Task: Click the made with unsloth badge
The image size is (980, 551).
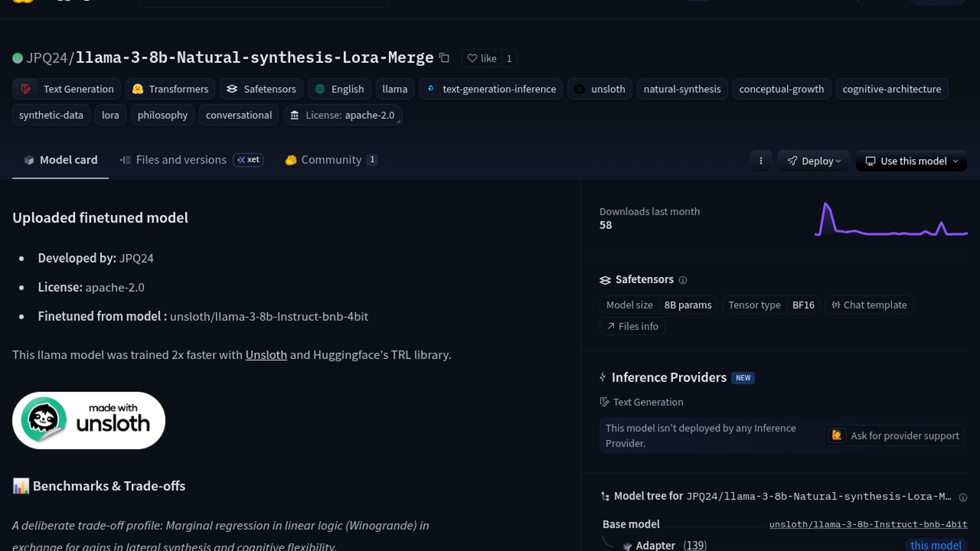Action: 89,420
